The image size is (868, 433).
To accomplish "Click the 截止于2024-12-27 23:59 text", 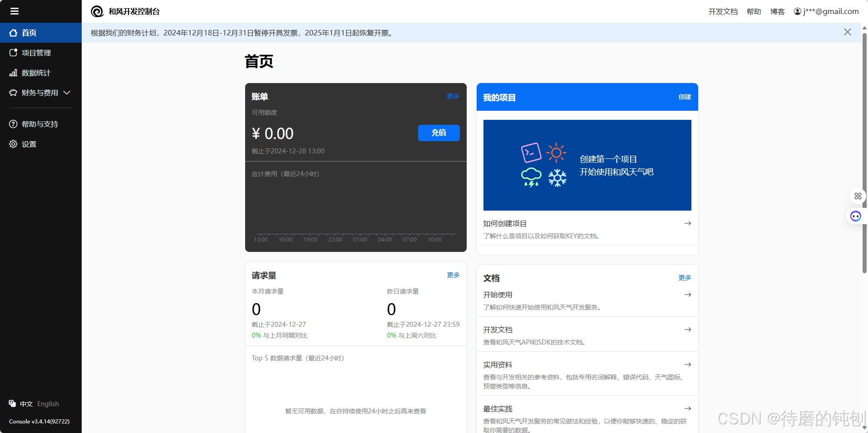I will coord(423,325).
